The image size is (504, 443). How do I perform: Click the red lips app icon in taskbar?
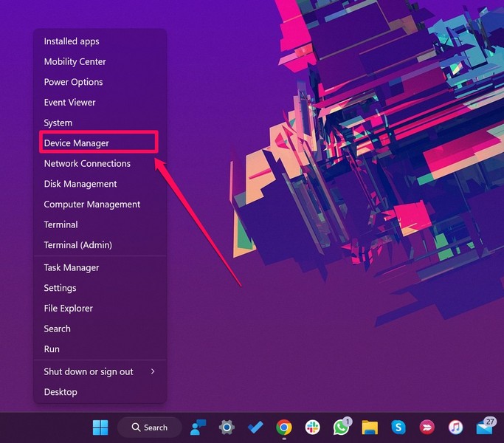click(427, 427)
